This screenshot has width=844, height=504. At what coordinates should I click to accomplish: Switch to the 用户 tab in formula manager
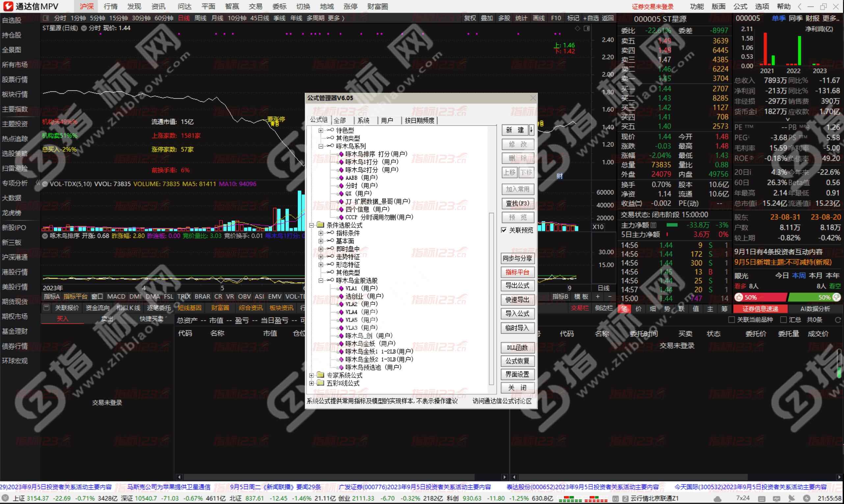coord(387,120)
